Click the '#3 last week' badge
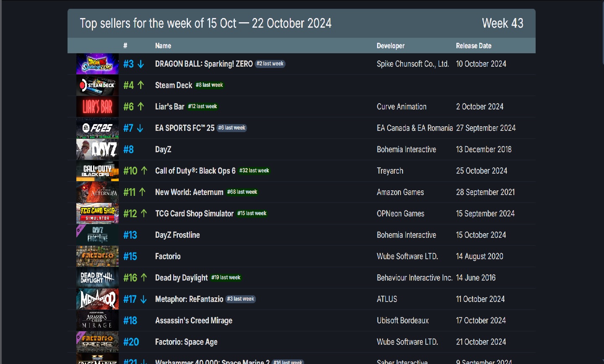Image resolution: width=604 pixels, height=364 pixels. click(x=241, y=299)
